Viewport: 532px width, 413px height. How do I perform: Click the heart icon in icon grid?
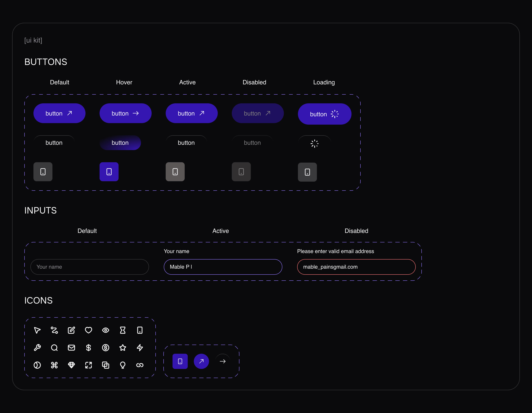[x=88, y=330]
